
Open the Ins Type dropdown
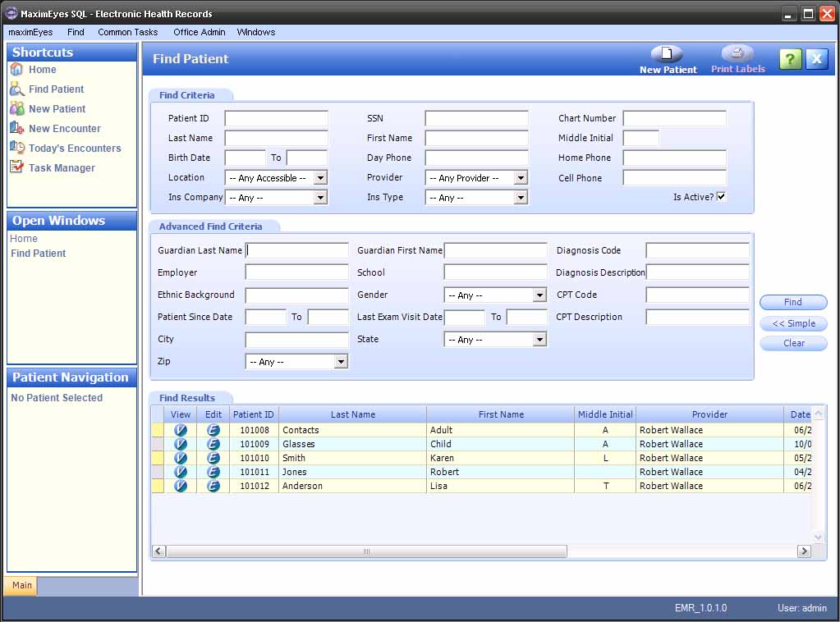pos(521,198)
